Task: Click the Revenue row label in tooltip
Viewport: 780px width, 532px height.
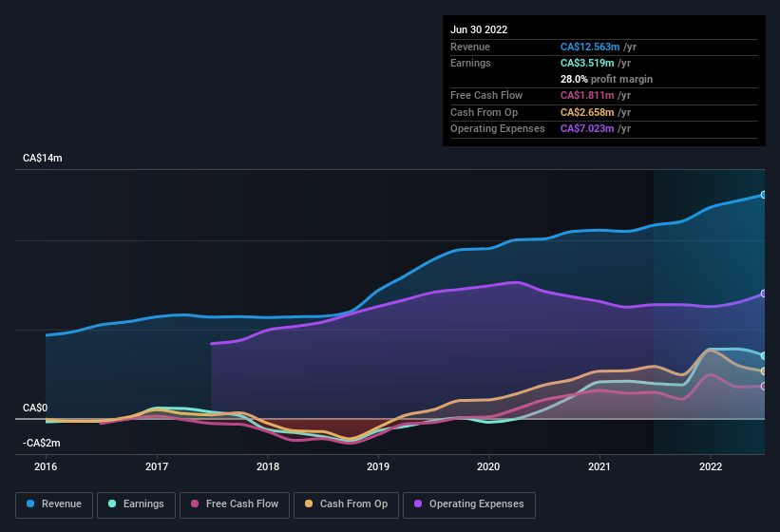Action: pos(470,47)
